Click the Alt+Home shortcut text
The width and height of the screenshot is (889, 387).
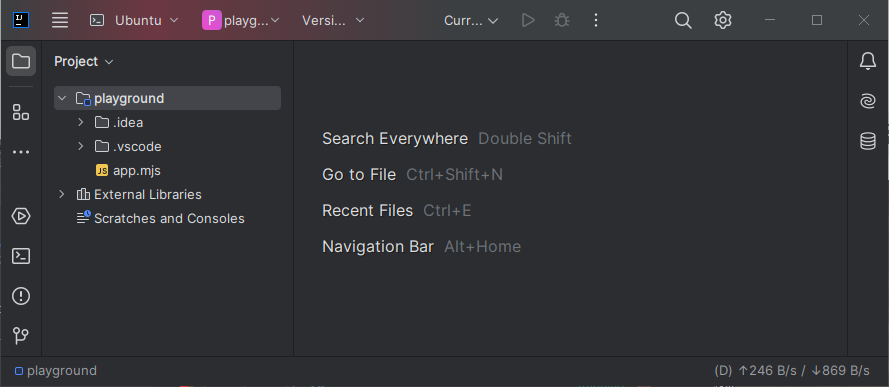pos(482,246)
